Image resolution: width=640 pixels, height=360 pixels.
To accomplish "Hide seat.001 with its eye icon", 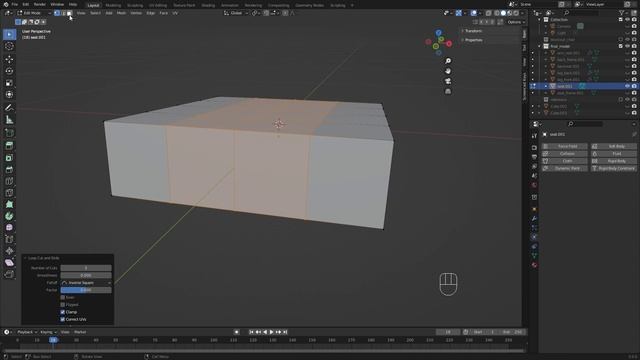I will tap(627, 86).
